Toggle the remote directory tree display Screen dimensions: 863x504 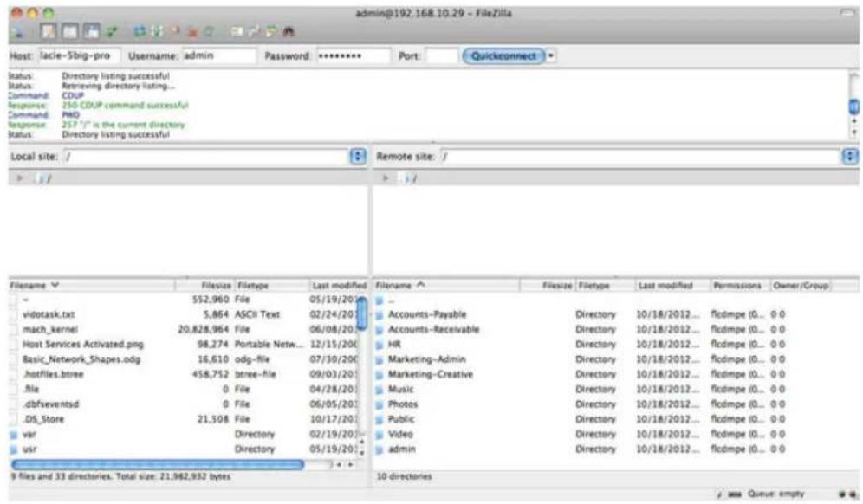coord(91,31)
